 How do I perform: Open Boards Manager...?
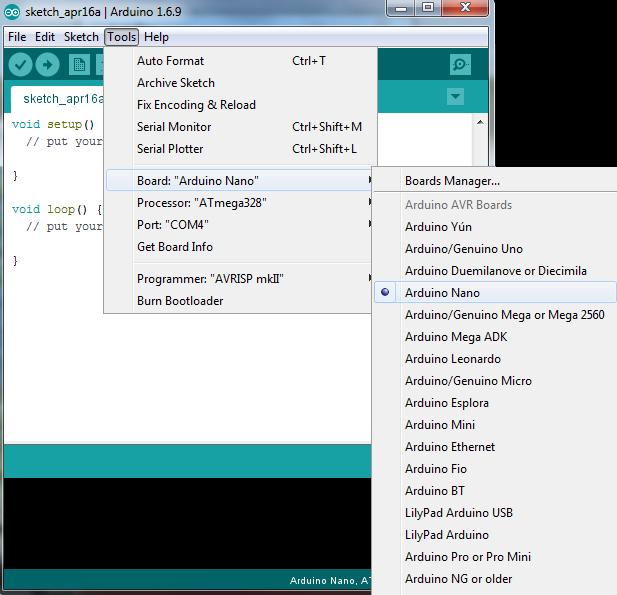[x=495, y=181]
